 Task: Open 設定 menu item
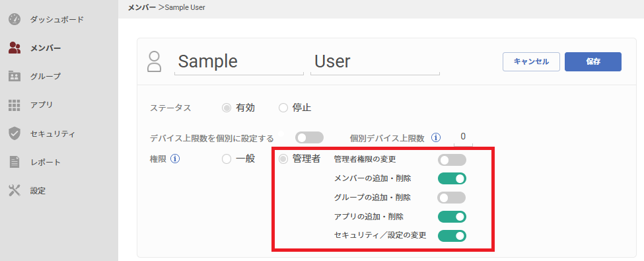pyautogui.click(x=38, y=191)
